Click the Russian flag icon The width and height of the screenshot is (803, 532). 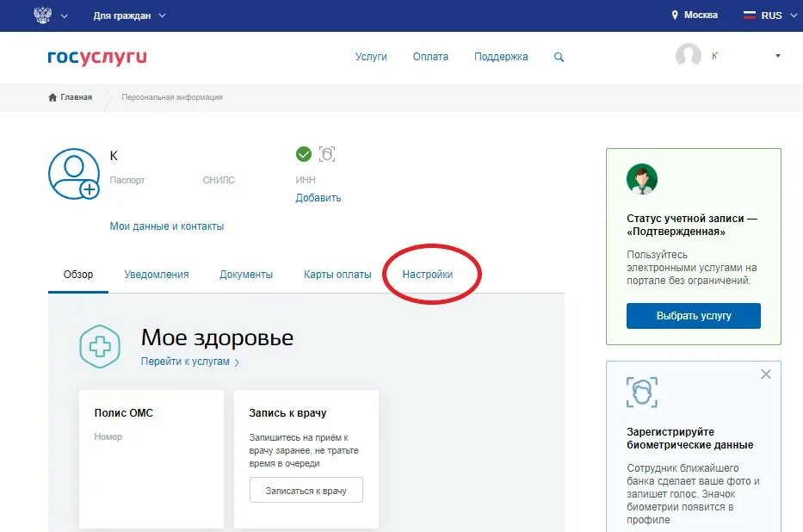pos(750,15)
